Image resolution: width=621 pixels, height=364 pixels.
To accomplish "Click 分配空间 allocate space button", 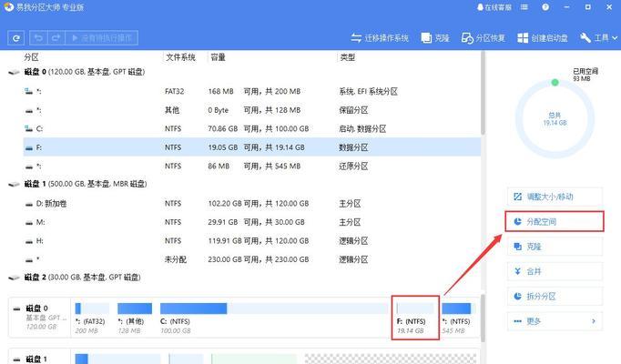I will point(555,221).
